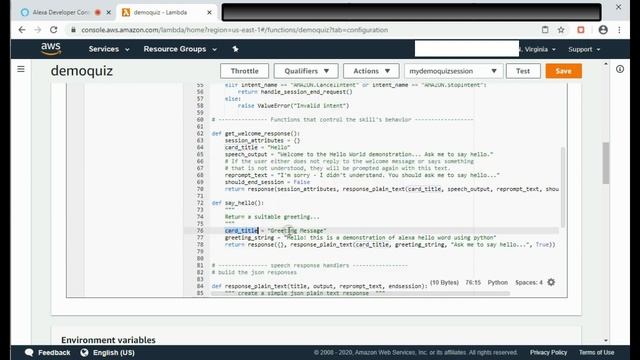Click the demoquiz function title
Viewport: 640px width, 360px height.
(82, 71)
